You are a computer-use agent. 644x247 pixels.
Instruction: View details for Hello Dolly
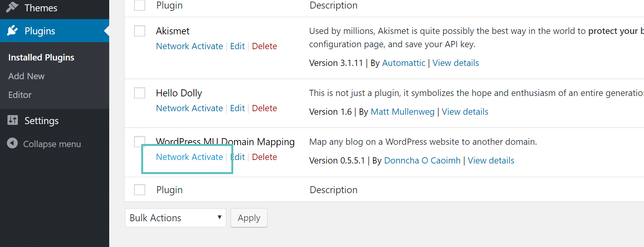point(465,112)
